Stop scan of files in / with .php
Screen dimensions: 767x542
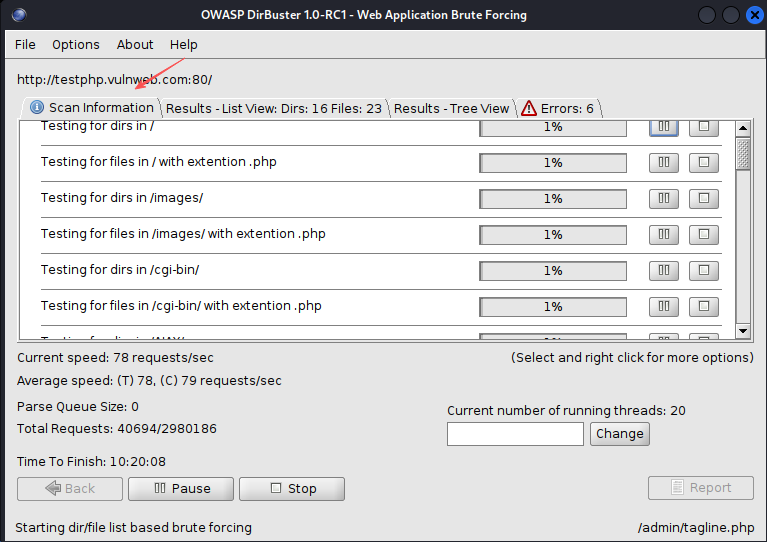pyautogui.click(x=703, y=163)
